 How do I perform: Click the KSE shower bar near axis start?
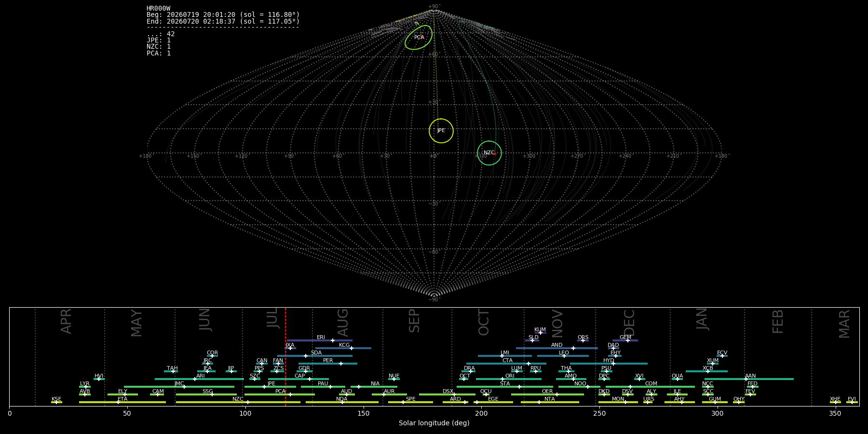[56, 402]
